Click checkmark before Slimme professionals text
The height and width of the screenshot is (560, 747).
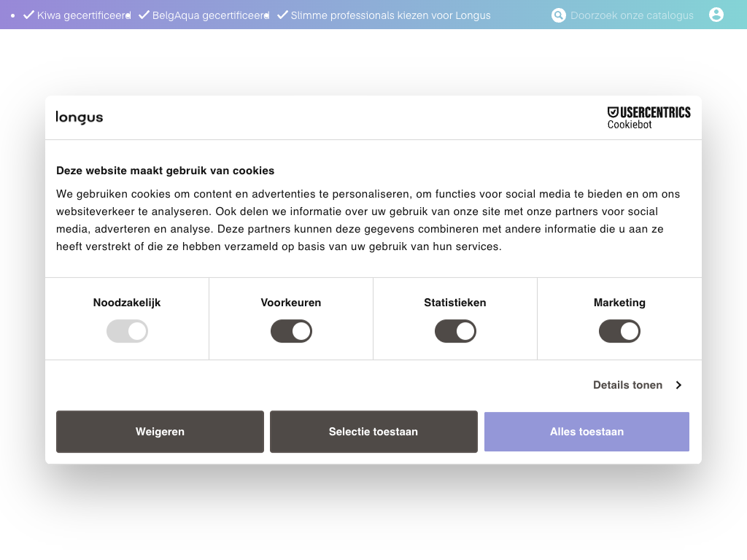coord(282,15)
